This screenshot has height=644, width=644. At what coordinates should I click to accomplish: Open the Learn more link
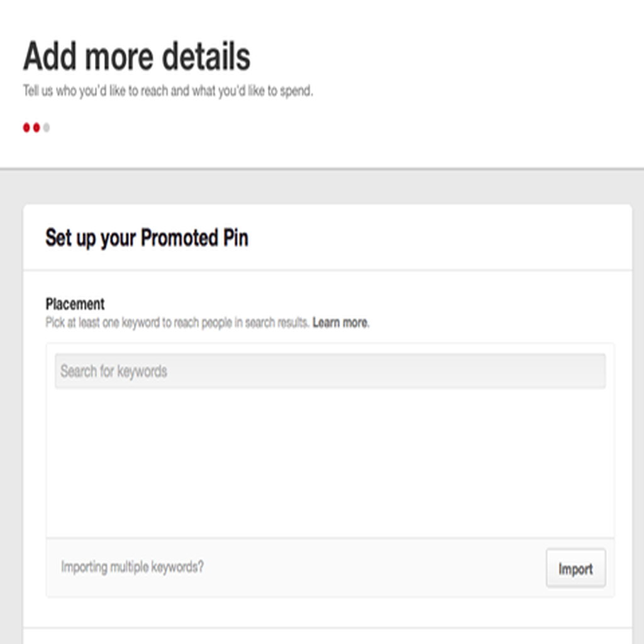tap(341, 323)
